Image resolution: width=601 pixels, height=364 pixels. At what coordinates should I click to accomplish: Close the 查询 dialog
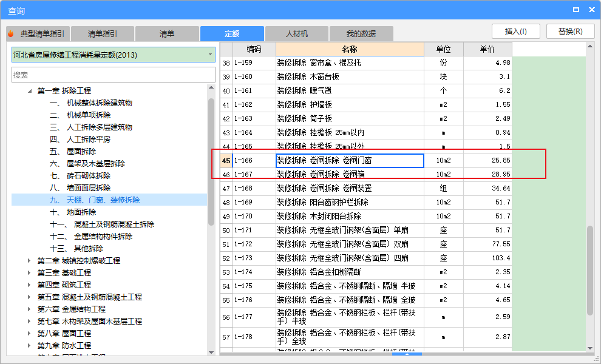coord(592,10)
